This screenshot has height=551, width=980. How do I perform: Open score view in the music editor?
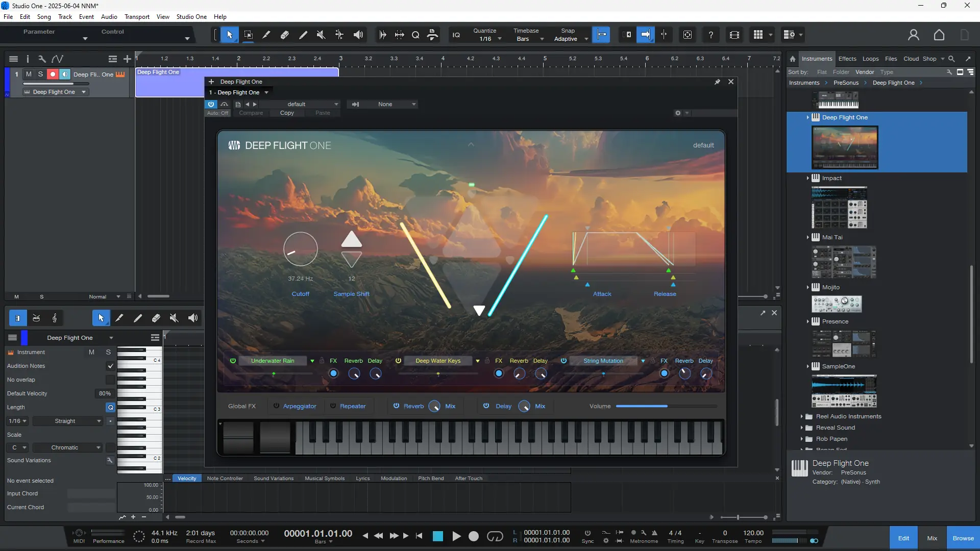click(54, 318)
